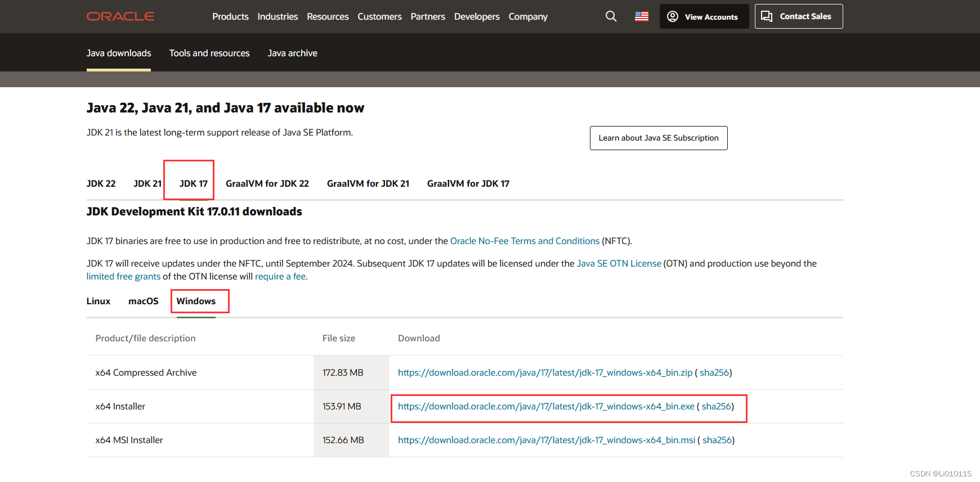980x482 pixels.
Task: Select the JDK 21 tab
Action: (x=147, y=183)
